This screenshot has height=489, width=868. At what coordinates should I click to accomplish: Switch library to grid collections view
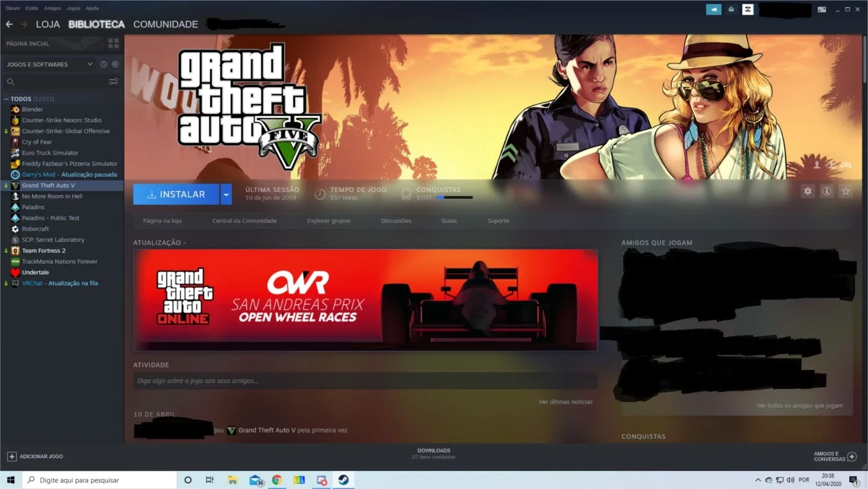[x=113, y=43]
